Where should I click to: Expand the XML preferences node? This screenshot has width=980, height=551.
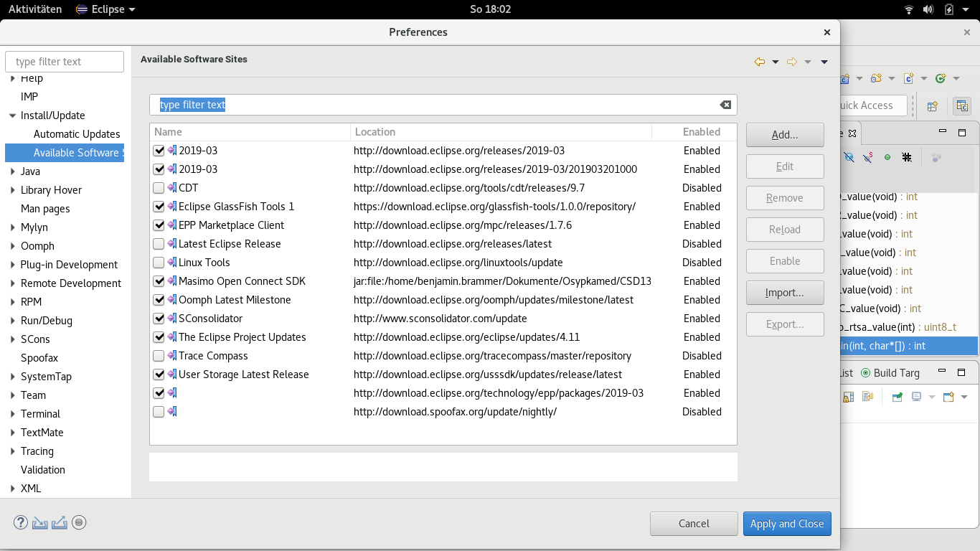(12, 489)
